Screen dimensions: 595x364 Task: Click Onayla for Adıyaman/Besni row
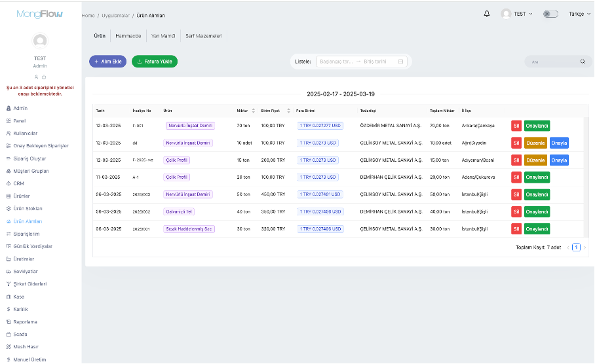point(559,160)
